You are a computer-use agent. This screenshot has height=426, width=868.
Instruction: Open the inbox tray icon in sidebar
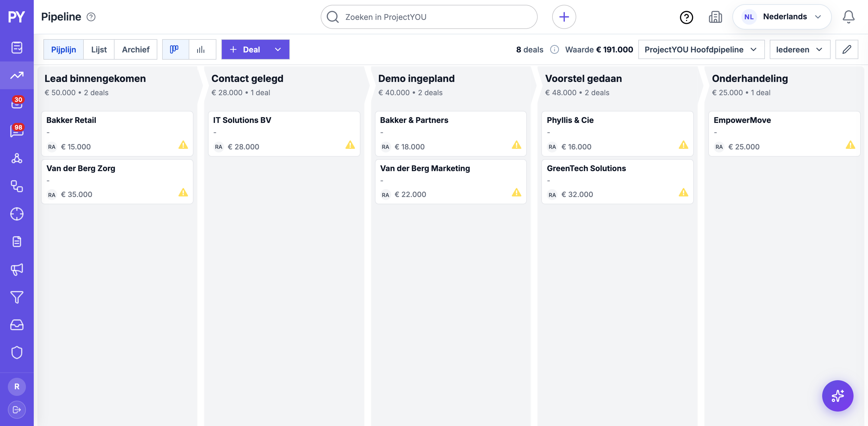(17, 325)
